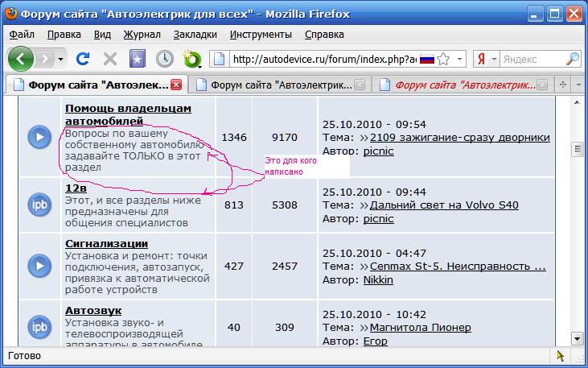This screenshot has height=368, width=588.
Task: Go to last post arrows before Cenmax St-5
Action: click(x=364, y=267)
